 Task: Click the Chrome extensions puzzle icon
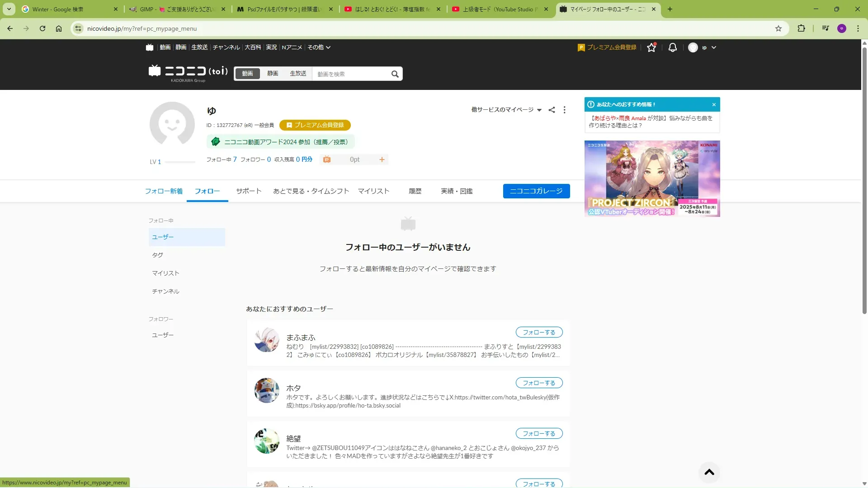point(801,28)
